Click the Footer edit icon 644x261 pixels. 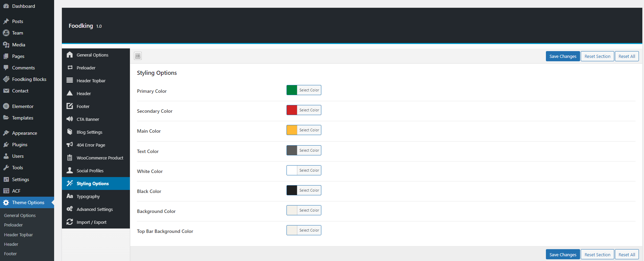click(x=70, y=106)
